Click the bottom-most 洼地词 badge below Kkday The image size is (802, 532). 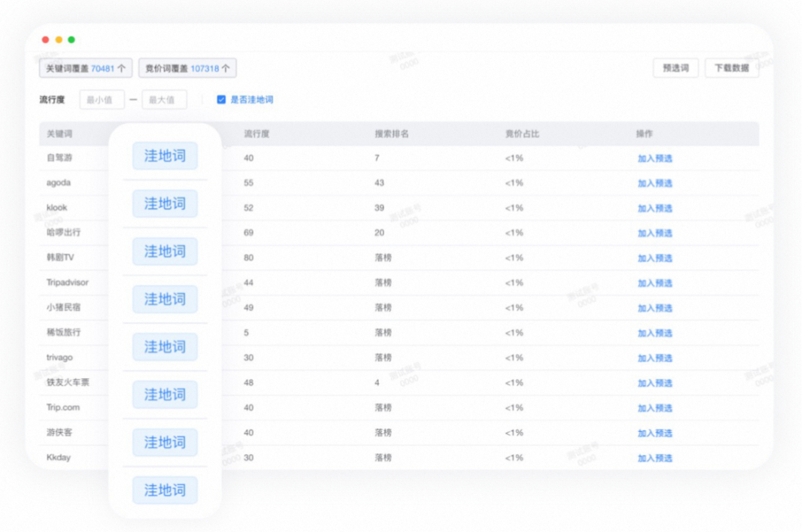click(x=163, y=490)
